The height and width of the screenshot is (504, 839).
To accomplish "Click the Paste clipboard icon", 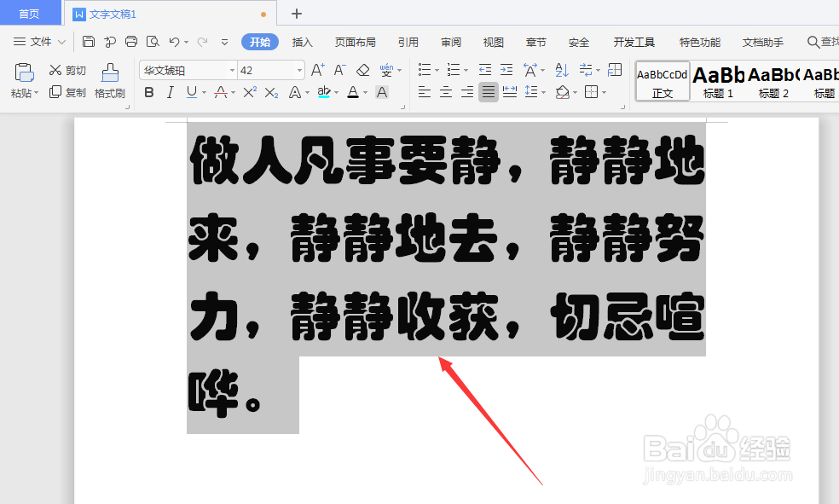I will (x=24, y=72).
